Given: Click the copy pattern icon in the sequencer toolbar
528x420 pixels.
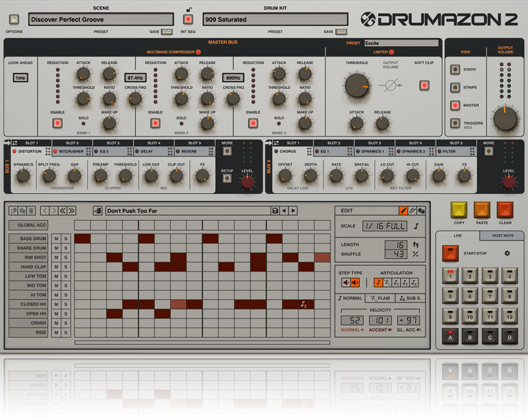Looking at the screenshot, I should point(14,211).
